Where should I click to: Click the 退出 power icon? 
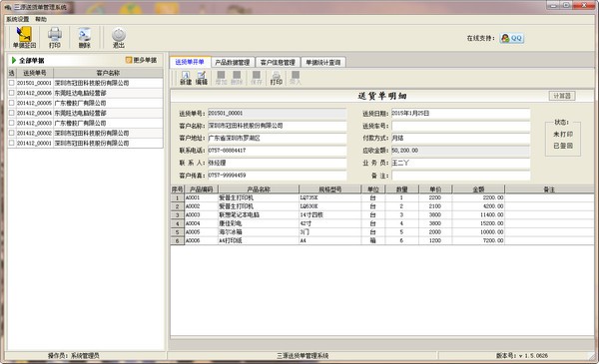[119, 37]
